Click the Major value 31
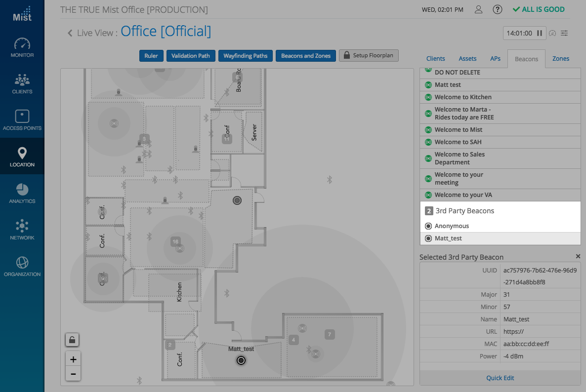The height and width of the screenshot is (392, 586). tap(506, 295)
